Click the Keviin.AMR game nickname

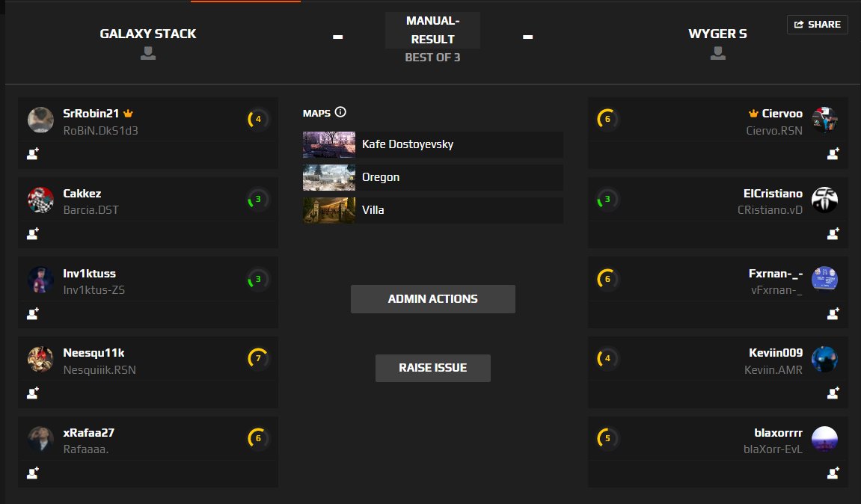tap(773, 370)
